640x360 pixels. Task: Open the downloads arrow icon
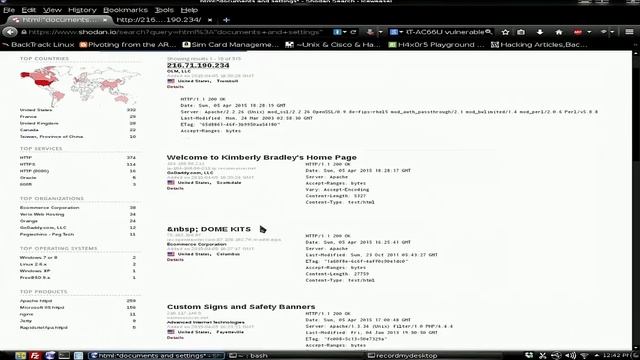point(540,32)
